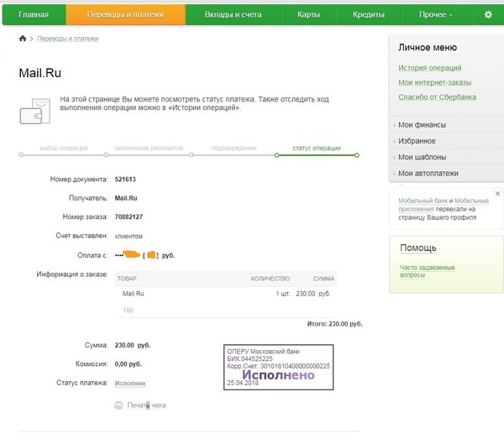
Task: Switch to Переводы и платежи tab
Action: click(x=125, y=14)
